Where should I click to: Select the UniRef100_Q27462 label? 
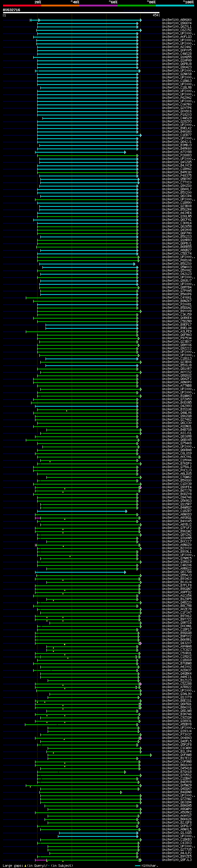[x=177, y=420]
